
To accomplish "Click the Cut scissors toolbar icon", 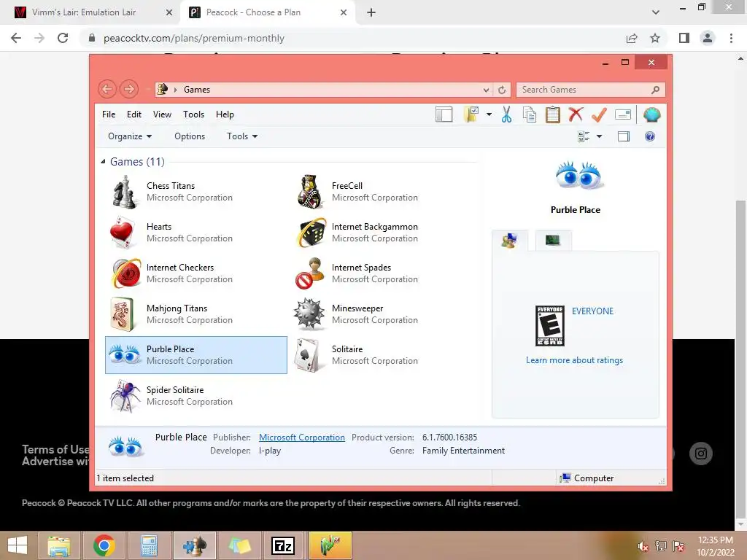I will point(506,114).
